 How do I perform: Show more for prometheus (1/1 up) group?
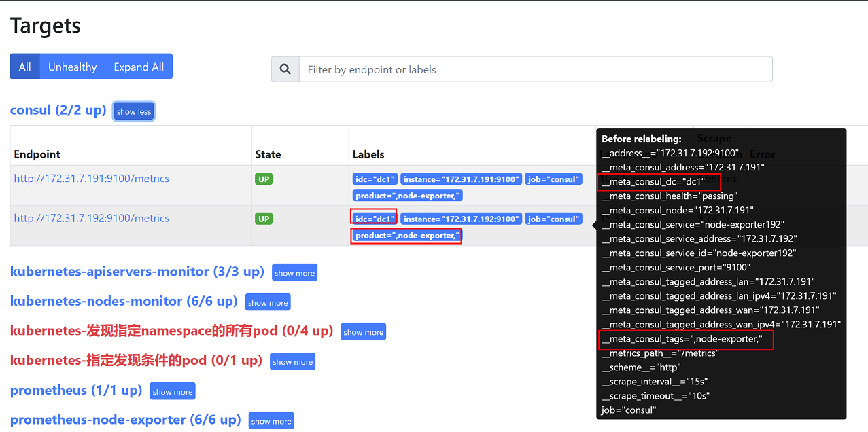point(173,392)
